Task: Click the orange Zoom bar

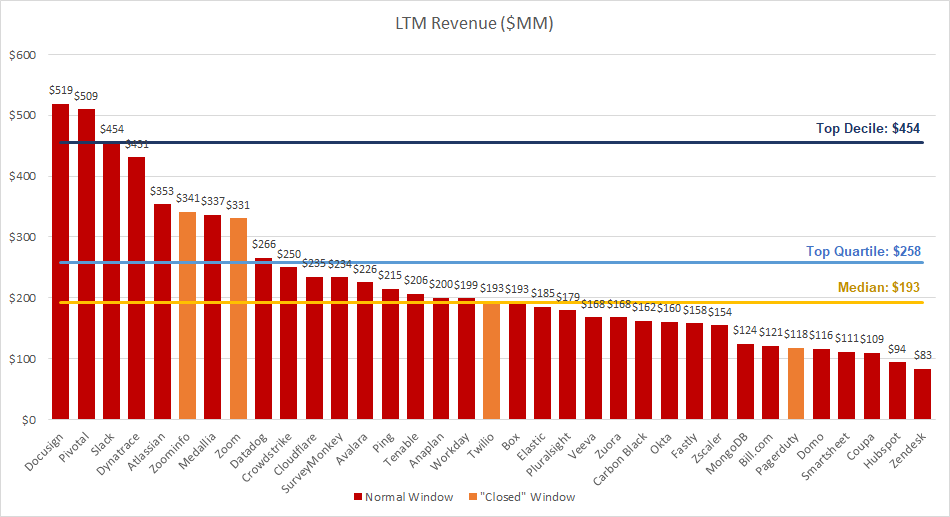Action: coord(238,318)
